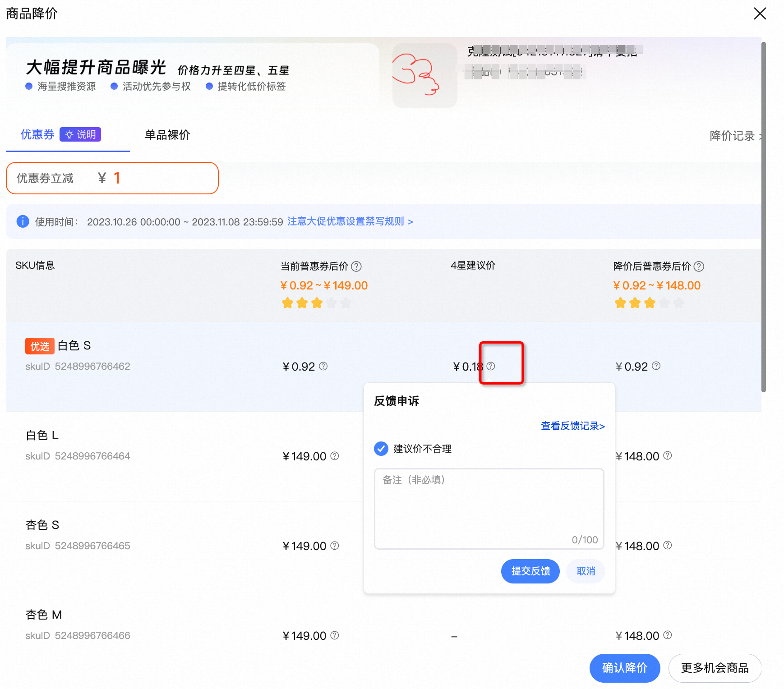Click help icon beside 杏色 M ¥149.00
The image size is (784, 689).
pos(335,635)
